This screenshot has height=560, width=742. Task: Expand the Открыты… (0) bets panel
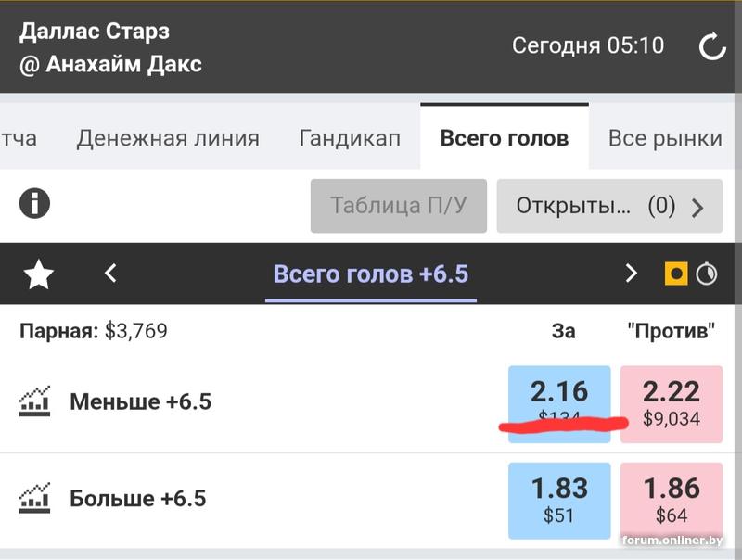[x=609, y=206]
